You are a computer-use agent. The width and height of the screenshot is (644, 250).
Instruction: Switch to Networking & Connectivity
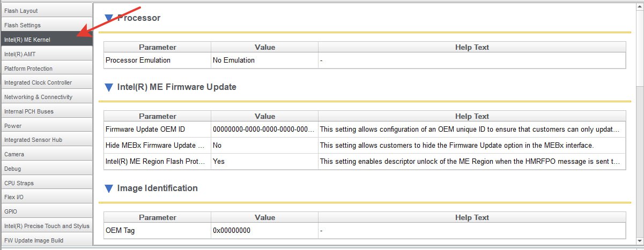tap(46, 97)
